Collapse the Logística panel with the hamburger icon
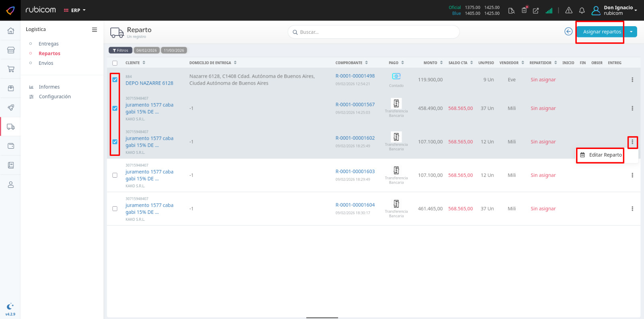644x319 pixels. [95, 29]
